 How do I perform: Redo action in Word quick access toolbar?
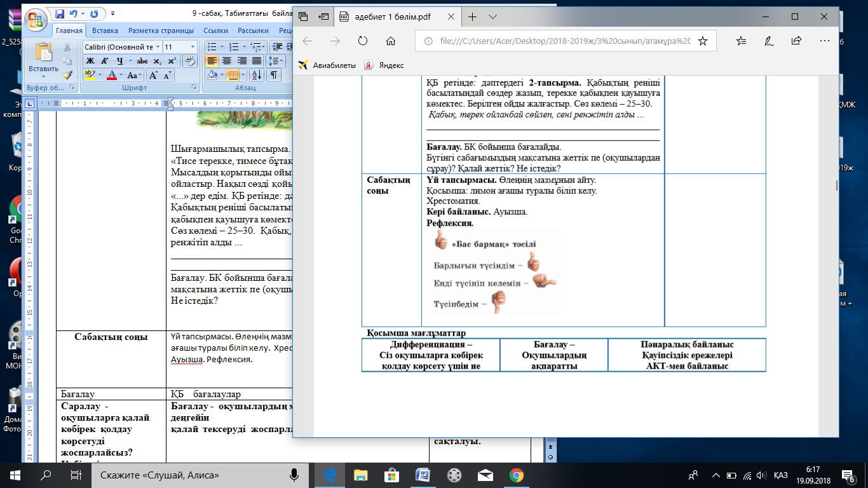94,13
